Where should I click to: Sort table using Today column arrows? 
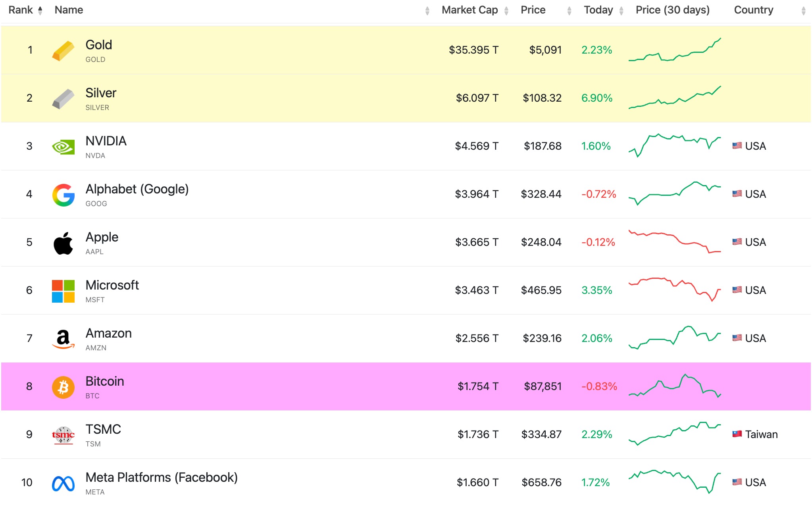[x=621, y=11]
